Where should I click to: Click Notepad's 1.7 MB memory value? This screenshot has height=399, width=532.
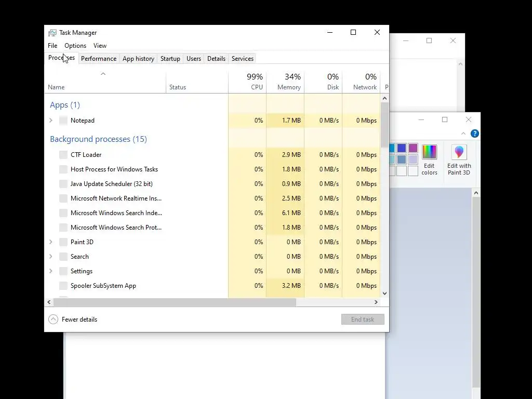point(291,120)
